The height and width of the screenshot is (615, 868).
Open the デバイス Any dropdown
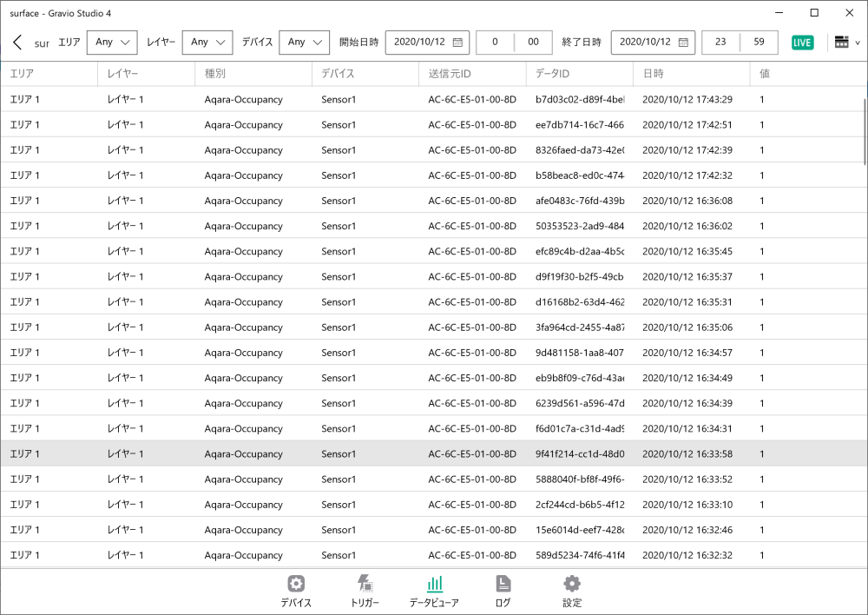[x=304, y=42]
